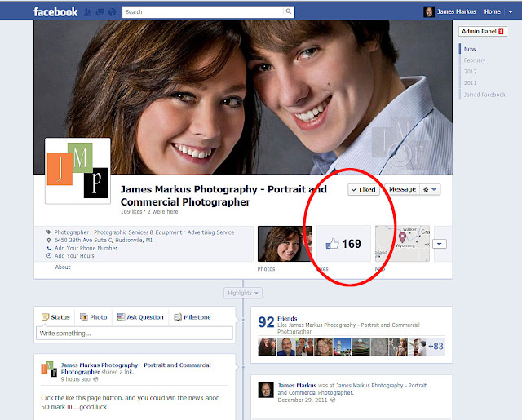522x420 pixels.
Task: Open messages icon in top bar
Action: click(x=100, y=12)
